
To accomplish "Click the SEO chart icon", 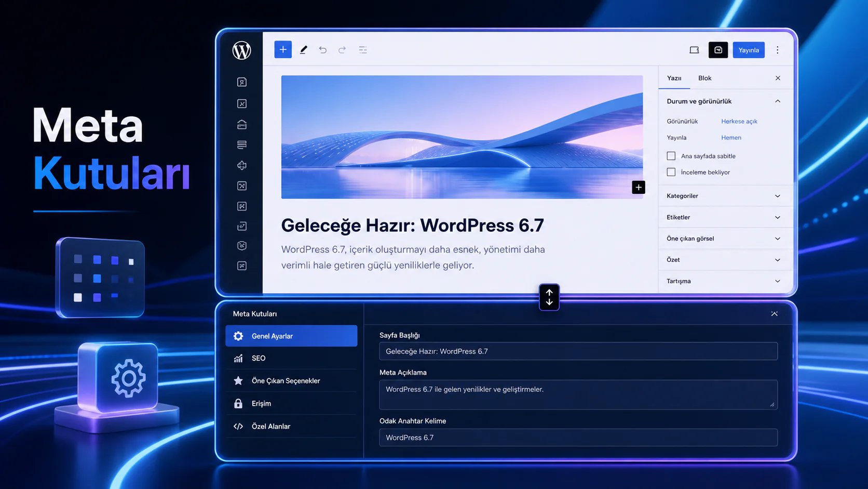I will click(238, 358).
